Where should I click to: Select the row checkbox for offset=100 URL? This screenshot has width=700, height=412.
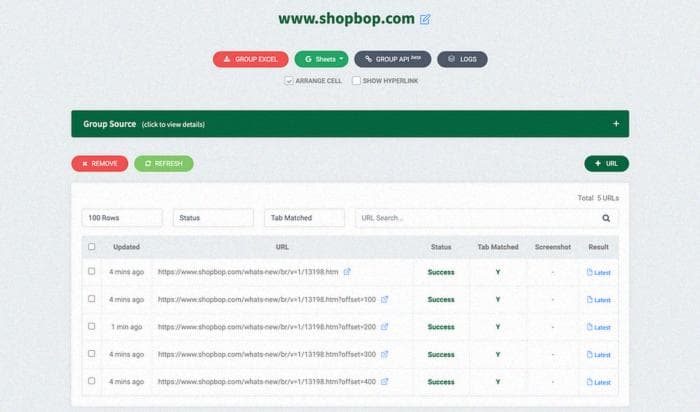coord(92,299)
